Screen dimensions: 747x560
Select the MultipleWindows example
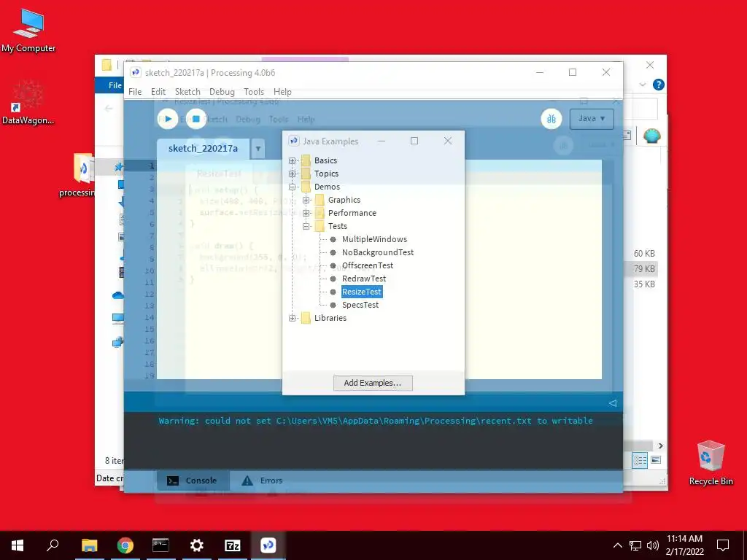pyautogui.click(x=374, y=239)
